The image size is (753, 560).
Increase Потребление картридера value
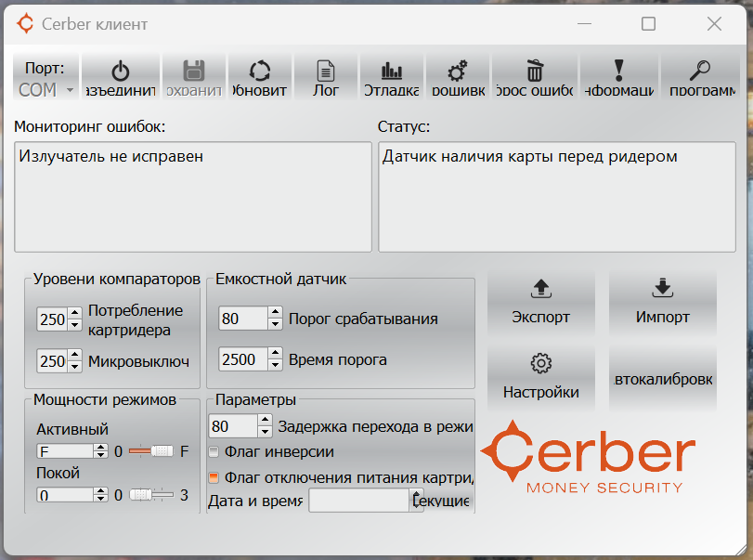click(74, 313)
